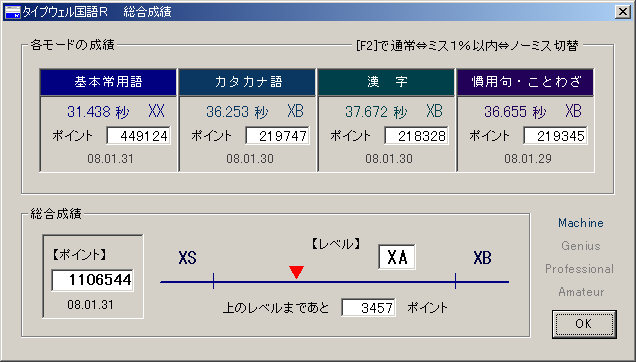Select the カタカナ語 mode header
The height and width of the screenshot is (362, 636).
point(247,82)
